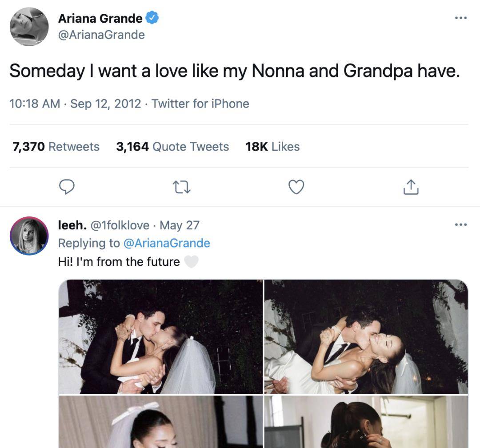The width and height of the screenshot is (480, 448).
Task: Click the Twitter for iPhone source link
Action: pyautogui.click(x=200, y=104)
